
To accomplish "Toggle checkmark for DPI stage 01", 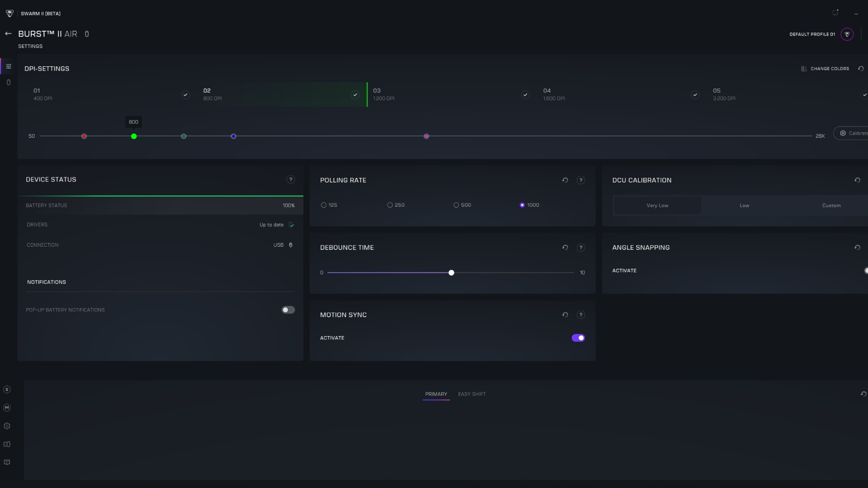I will point(185,95).
